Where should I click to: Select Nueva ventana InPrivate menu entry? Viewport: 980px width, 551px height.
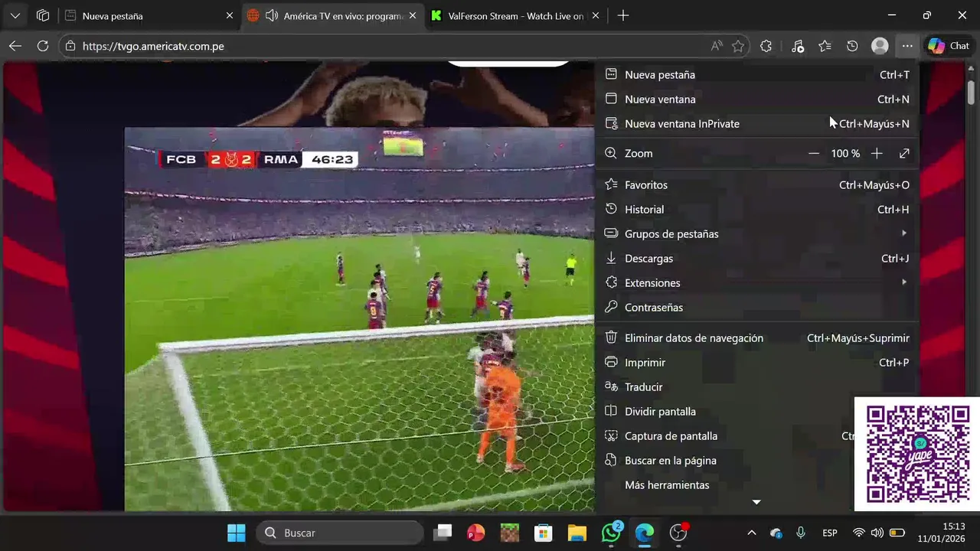coord(757,123)
